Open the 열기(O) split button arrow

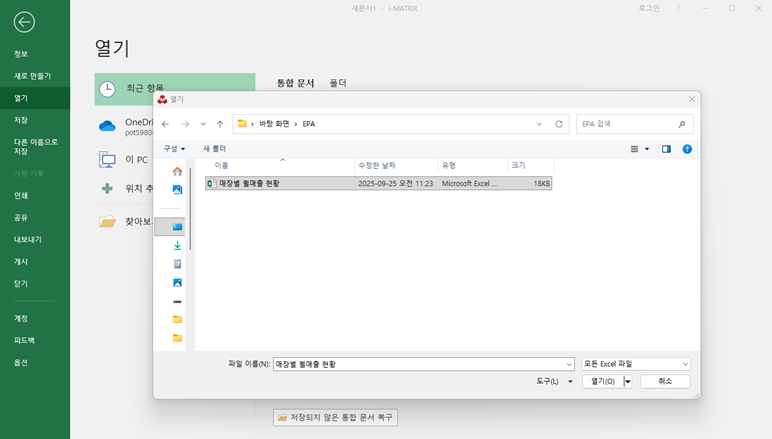pyautogui.click(x=628, y=381)
